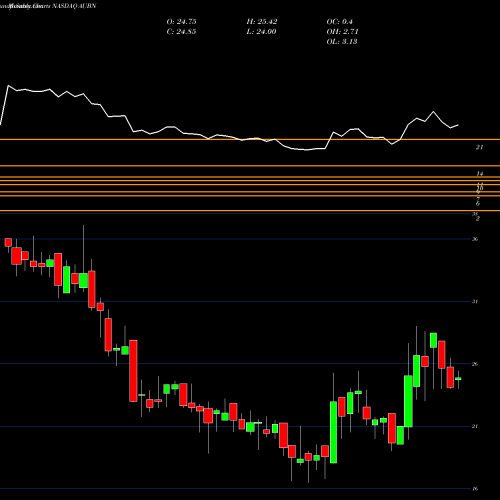Click the 14 label beside orange lines
The height and width of the screenshot is (500, 500).
click(480, 174)
